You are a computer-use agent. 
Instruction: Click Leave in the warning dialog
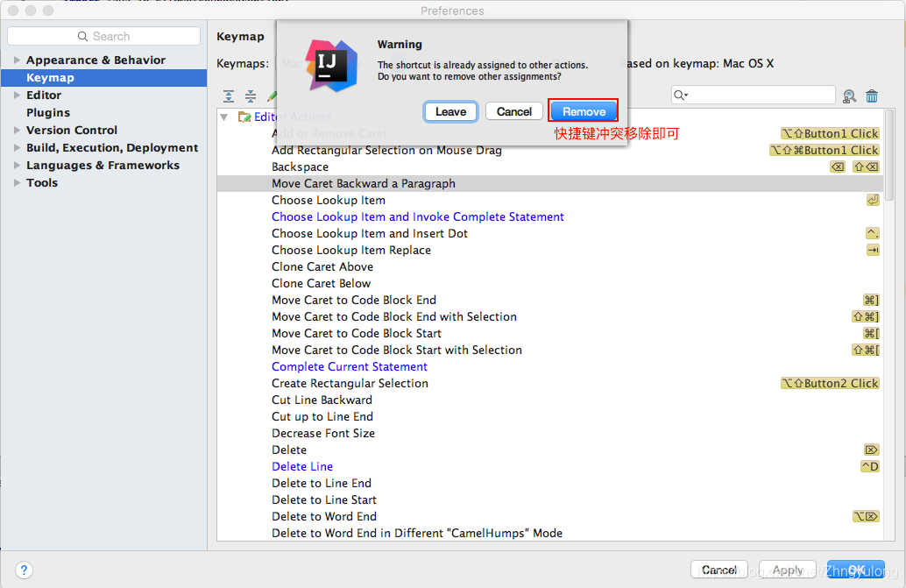click(450, 111)
